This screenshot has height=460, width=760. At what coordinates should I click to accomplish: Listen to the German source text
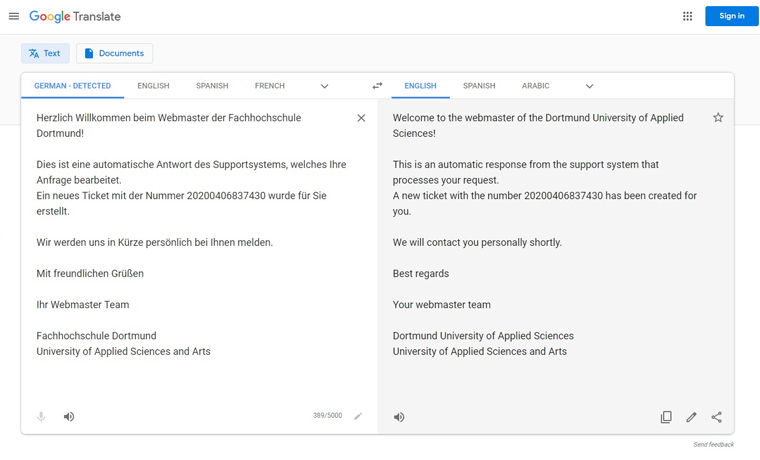click(x=69, y=416)
